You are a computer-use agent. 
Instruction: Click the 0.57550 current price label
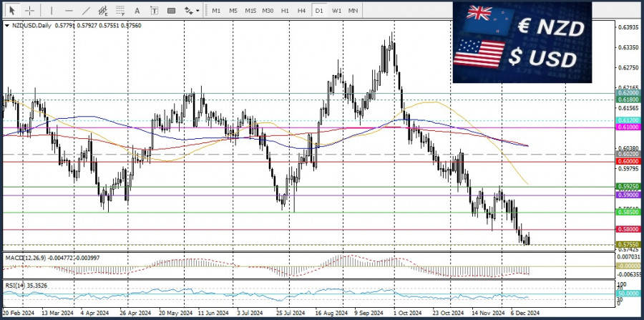click(628, 244)
